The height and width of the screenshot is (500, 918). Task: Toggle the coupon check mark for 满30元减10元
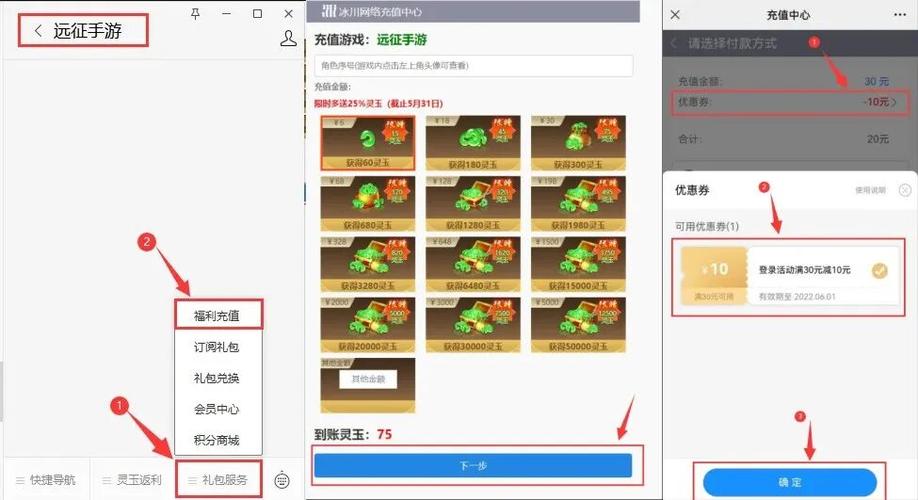879,270
